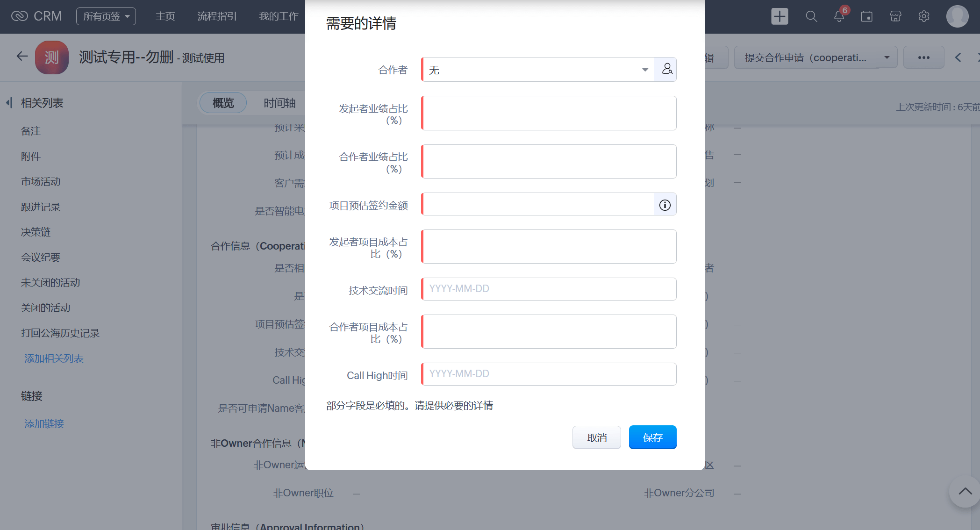Click the 添加相关列表 link
This screenshot has width=980, height=530.
[54, 358]
